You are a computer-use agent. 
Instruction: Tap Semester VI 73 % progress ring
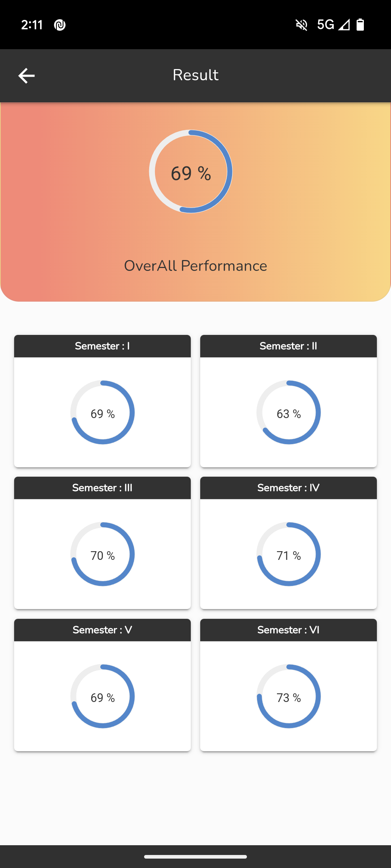pyautogui.click(x=289, y=696)
